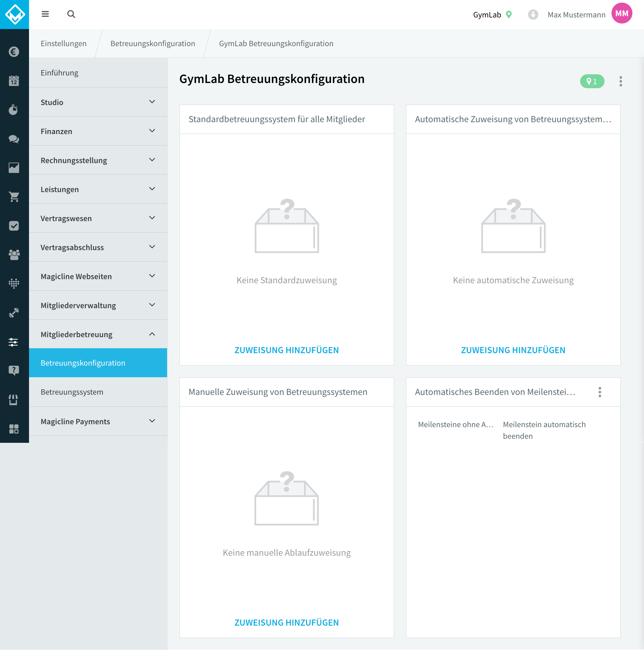This screenshot has height=650, width=644.
Task: Click the Keine manuelle Ablaufzuweisung text
Action: [x=287, y=552]
